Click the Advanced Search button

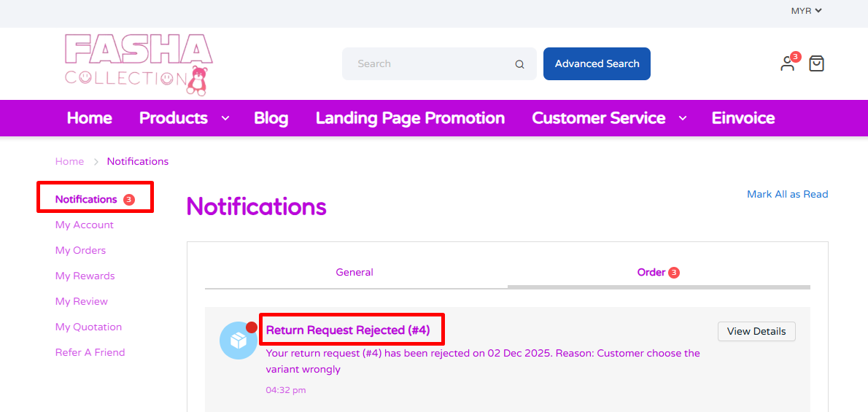(x=597, y=64)
